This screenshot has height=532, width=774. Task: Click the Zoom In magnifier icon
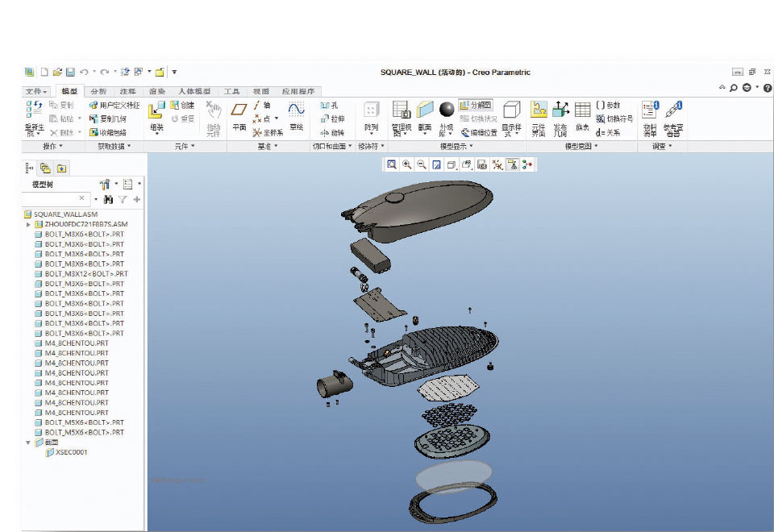click(x=406, y=164)
